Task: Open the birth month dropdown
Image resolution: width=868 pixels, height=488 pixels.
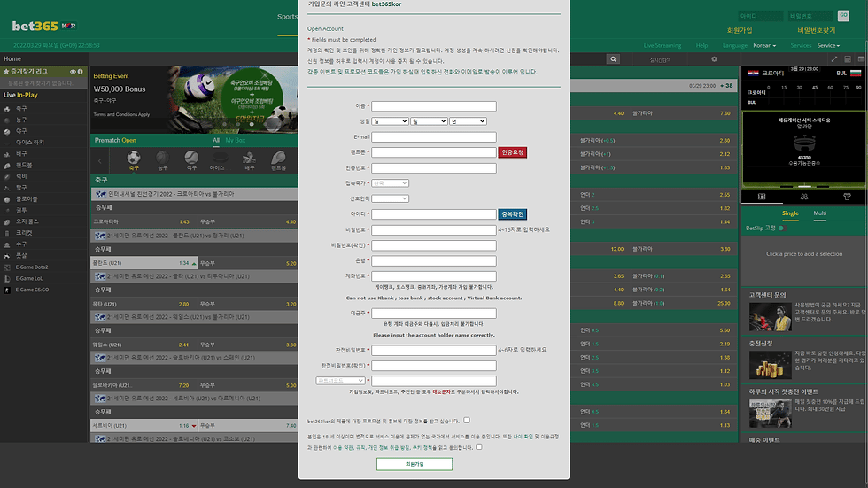Action: [x=429, y=121]
